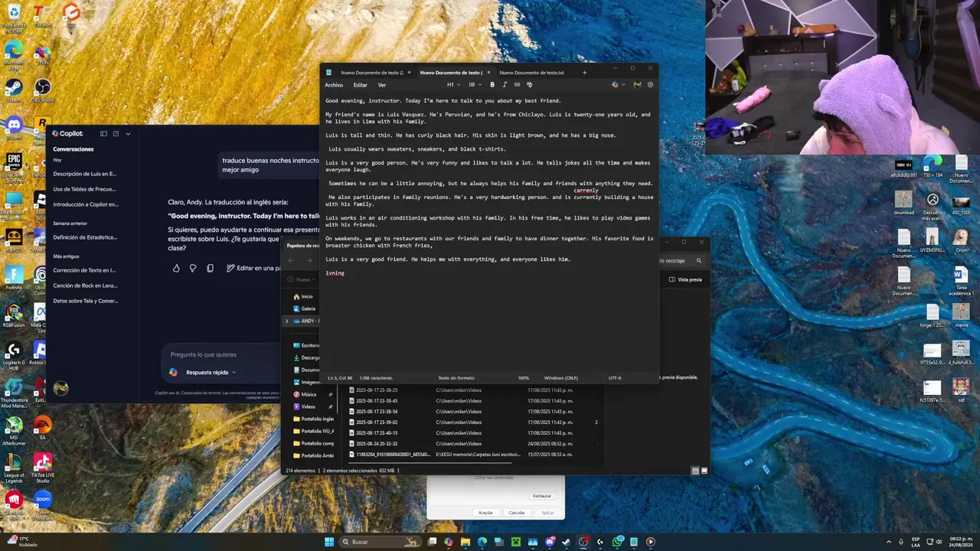980x551 pixels.
Task: Select Galería in Explorer sidebar
Action: pos(304,308)
